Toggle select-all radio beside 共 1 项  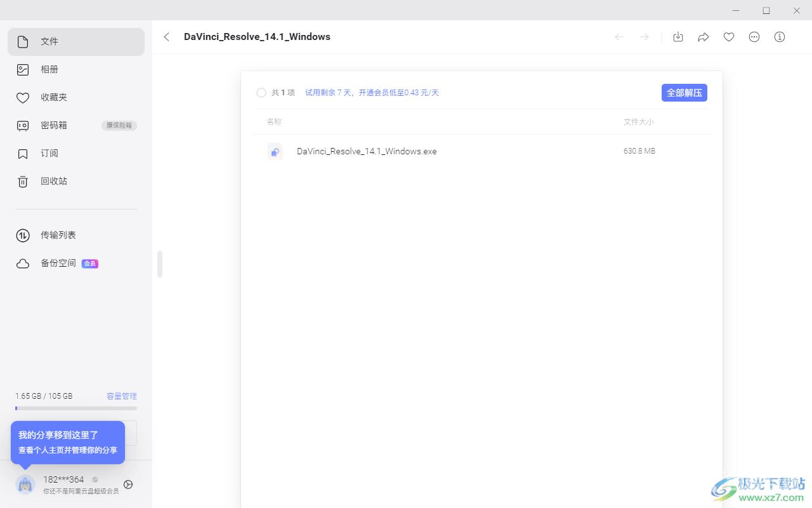click(261, 93)
